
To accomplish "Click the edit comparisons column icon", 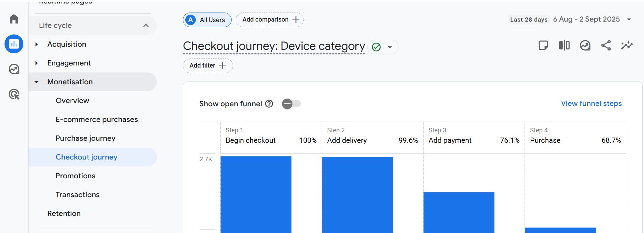I will click(x=564, y=46).
